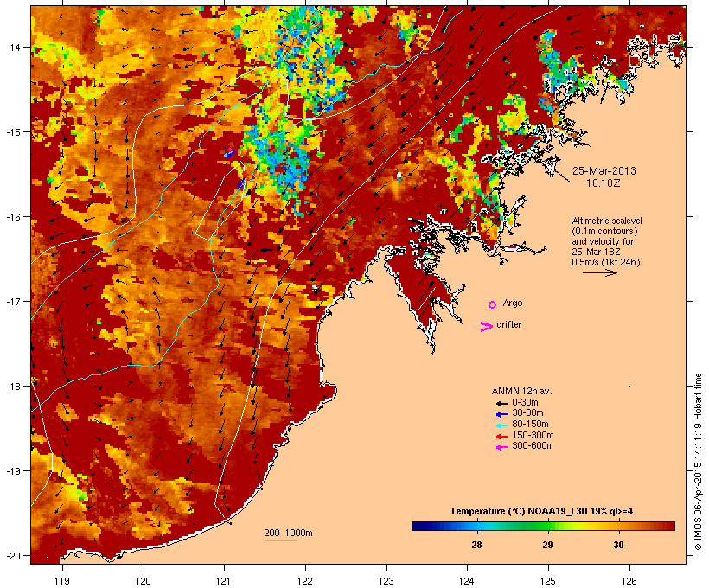Click the 'drifter' legend label
709x588 pixels.
(508, 324)
